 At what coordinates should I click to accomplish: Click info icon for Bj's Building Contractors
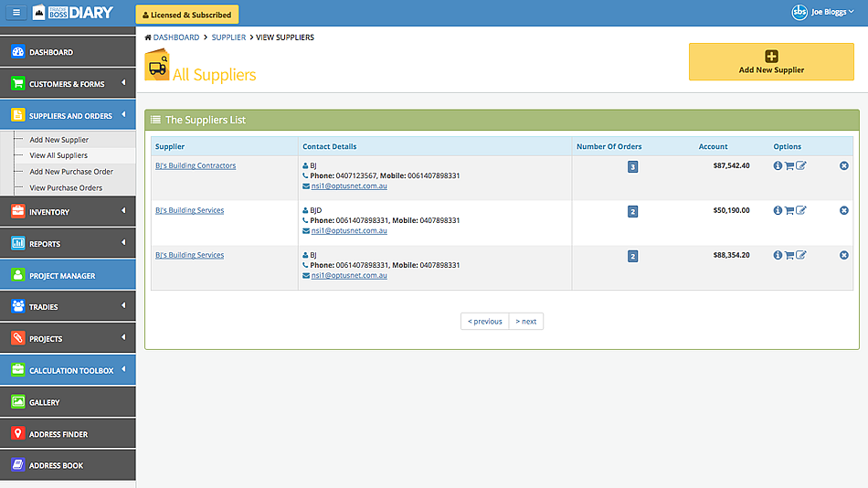click(x=778, y=165)
